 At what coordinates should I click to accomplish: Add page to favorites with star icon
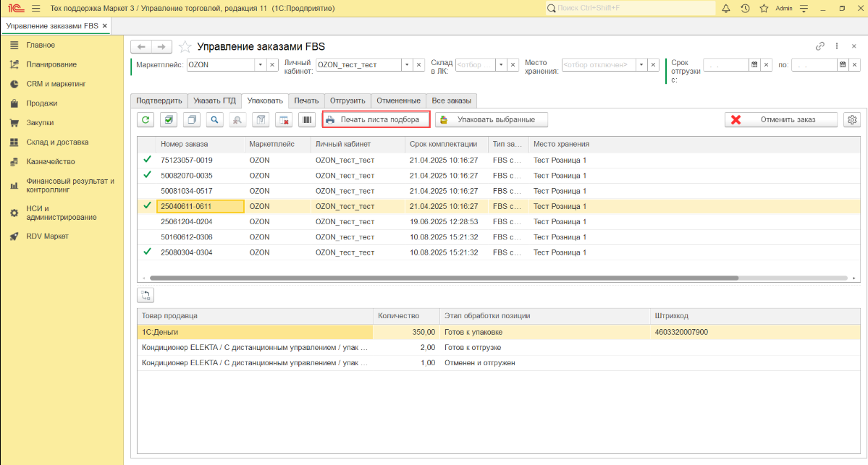pos(185,46)
